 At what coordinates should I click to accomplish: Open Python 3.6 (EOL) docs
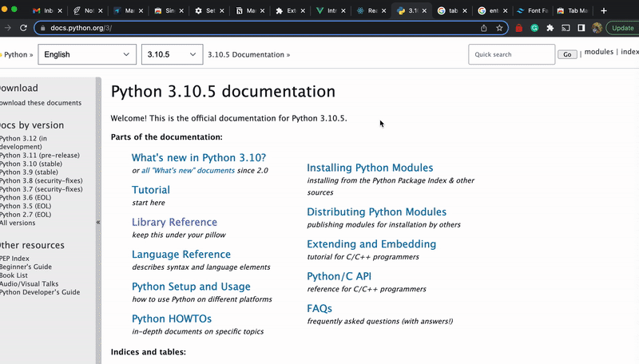coord(26,197)
